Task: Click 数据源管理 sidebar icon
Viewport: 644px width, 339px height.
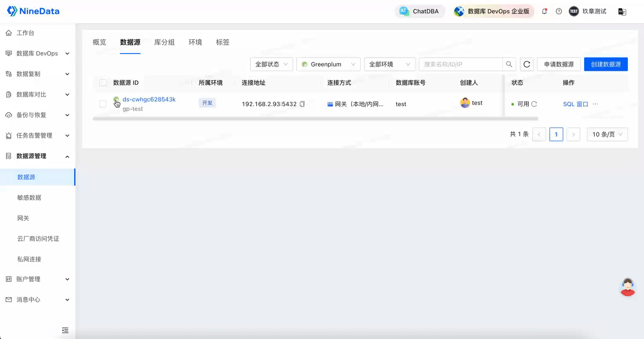Action: (x=9, y=156)
